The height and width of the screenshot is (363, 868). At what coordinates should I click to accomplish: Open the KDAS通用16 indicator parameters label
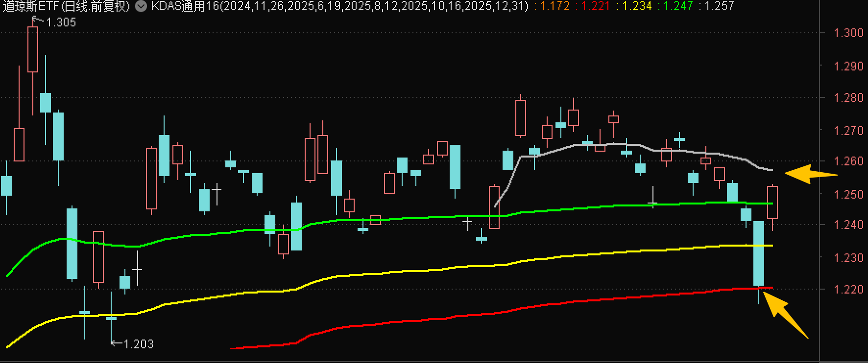tap(340, 6)
